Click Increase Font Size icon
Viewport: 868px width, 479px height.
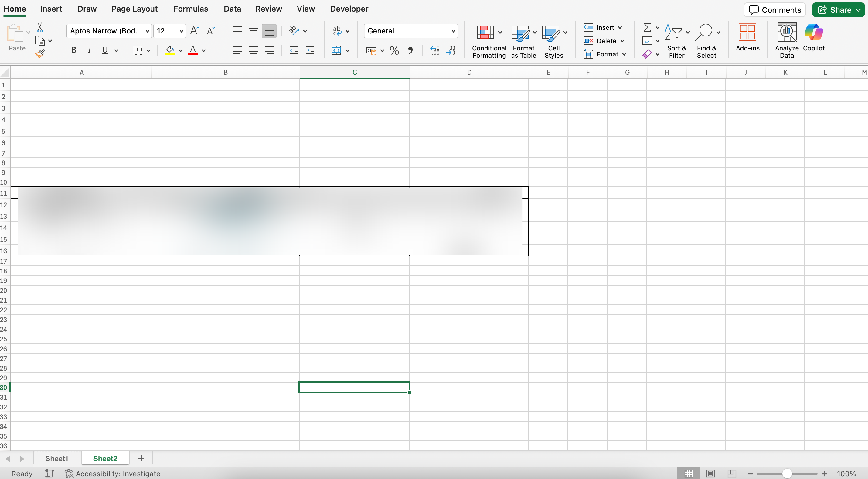[195, 31]
